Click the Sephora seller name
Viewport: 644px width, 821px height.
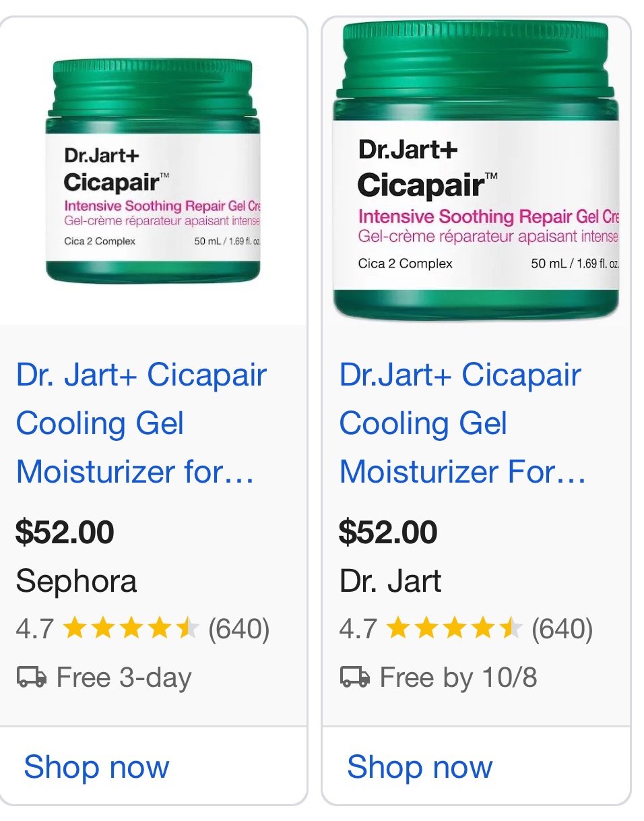[x=76, y=581]
